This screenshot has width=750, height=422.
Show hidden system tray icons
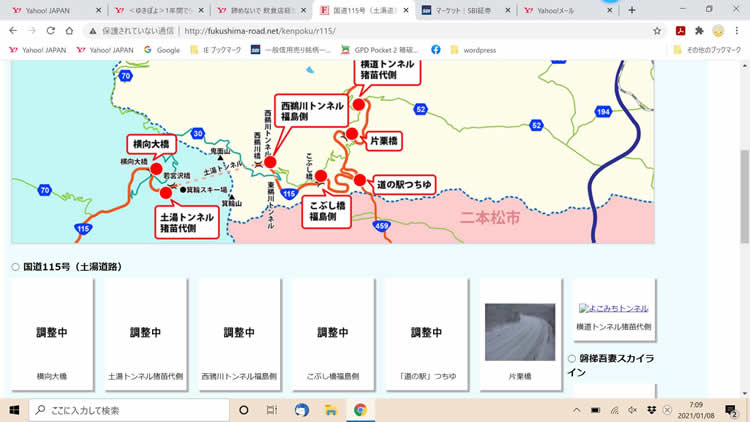point(576,410)
